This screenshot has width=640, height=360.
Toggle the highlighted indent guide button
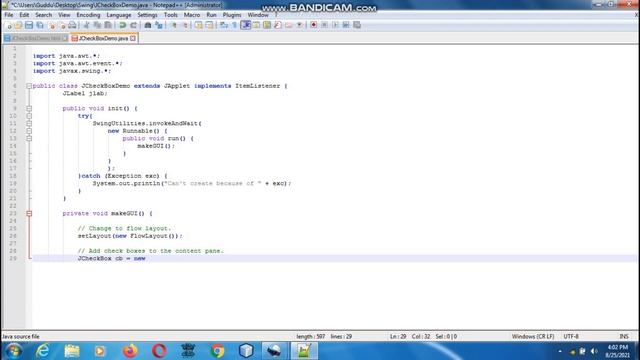coord(246,25)
